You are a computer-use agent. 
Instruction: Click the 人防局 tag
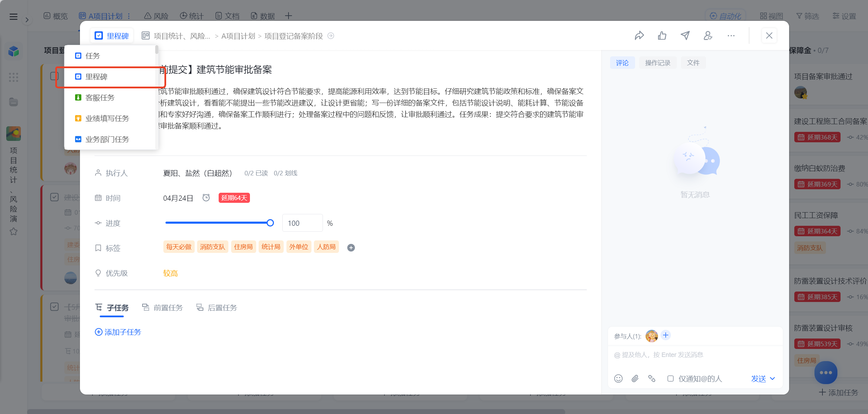(326, 247)
